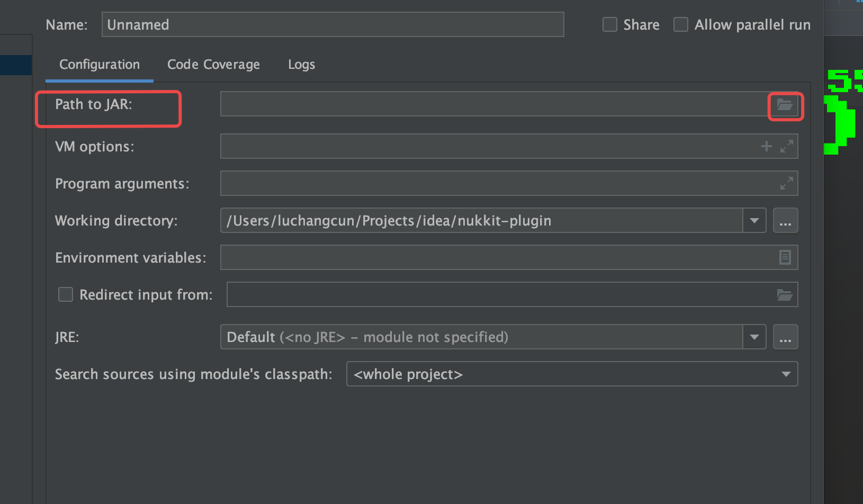
Task: Expand the Program arguments field editor
Action: (x=787, y=183)
